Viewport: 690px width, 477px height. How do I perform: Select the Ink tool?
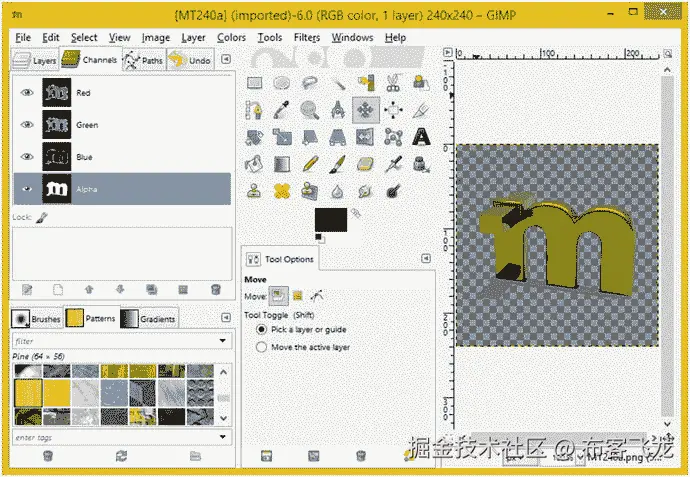point(421,165)
